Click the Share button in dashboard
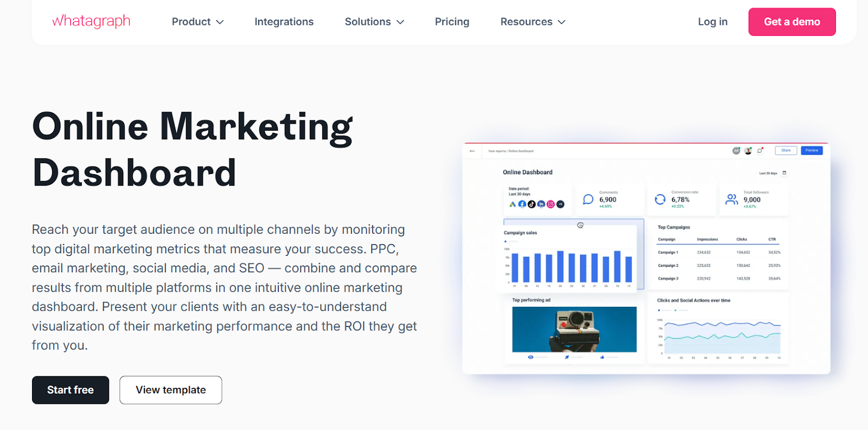 [x=786, y=151]
